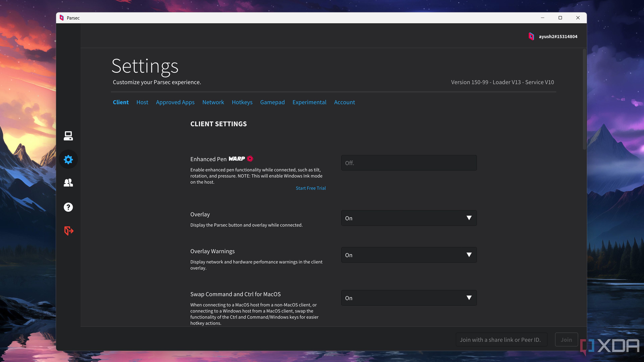Click the Start Free Trial link
644x362 pixels.
310,188
